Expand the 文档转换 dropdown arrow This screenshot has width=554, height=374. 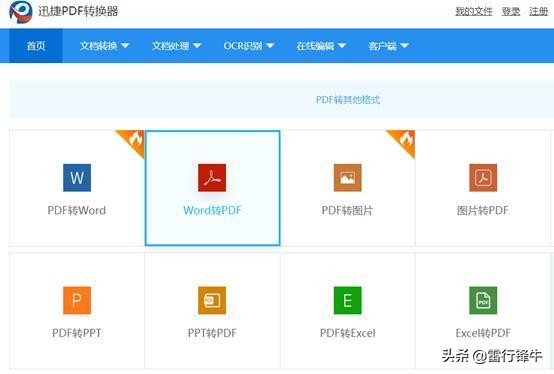tap(125, 46)
